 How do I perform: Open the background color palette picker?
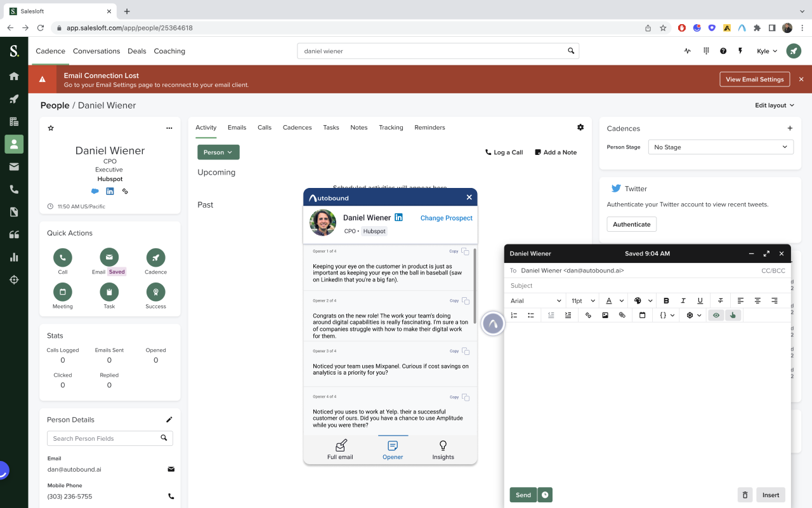(x=638, y=300)
